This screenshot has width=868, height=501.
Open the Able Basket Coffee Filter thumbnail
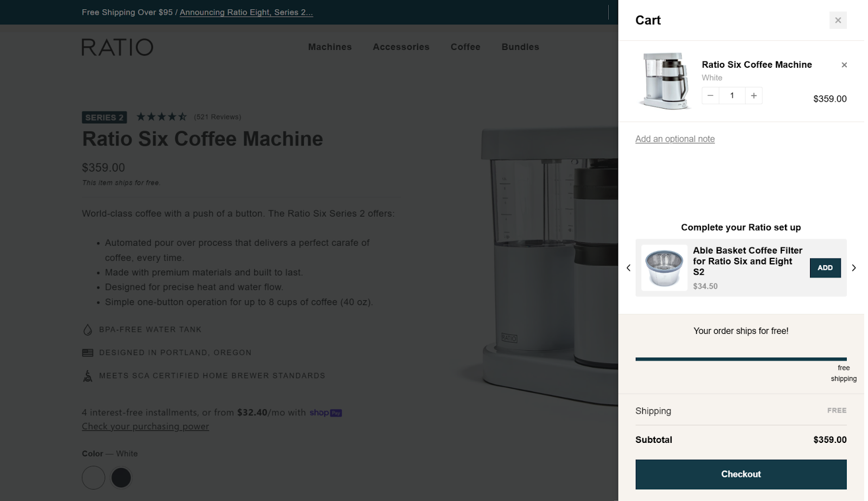[x=664, y=268]
